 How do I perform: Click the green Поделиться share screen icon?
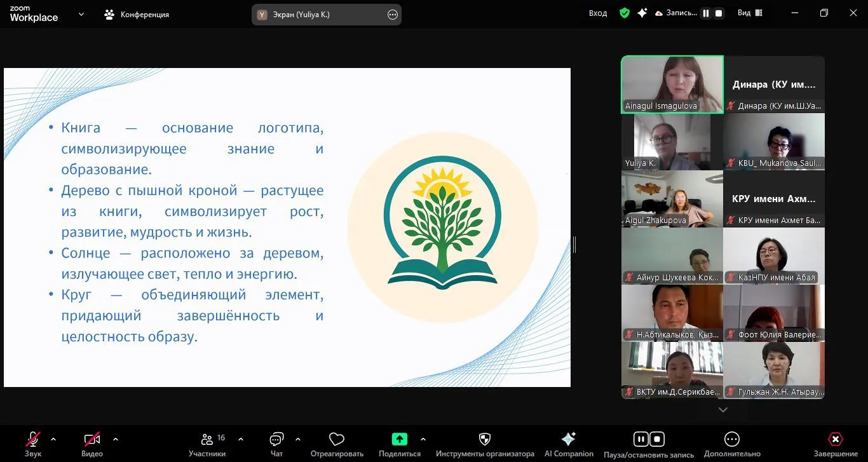pyautogui.click(x=399, y=439)
